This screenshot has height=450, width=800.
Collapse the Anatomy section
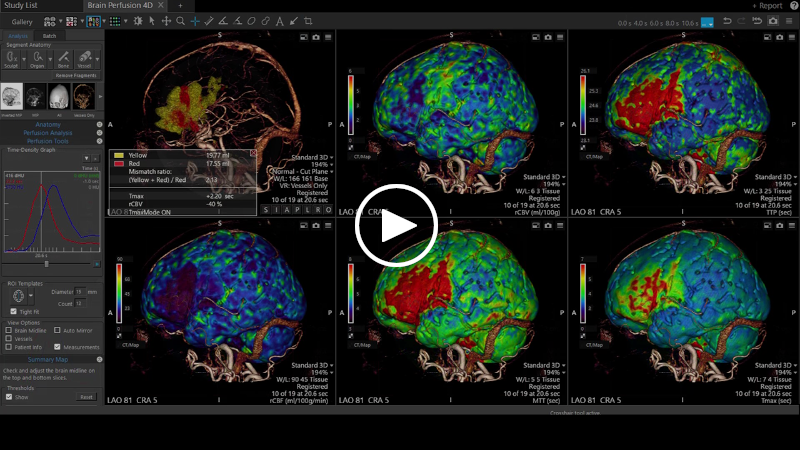(x=99, y=124)
